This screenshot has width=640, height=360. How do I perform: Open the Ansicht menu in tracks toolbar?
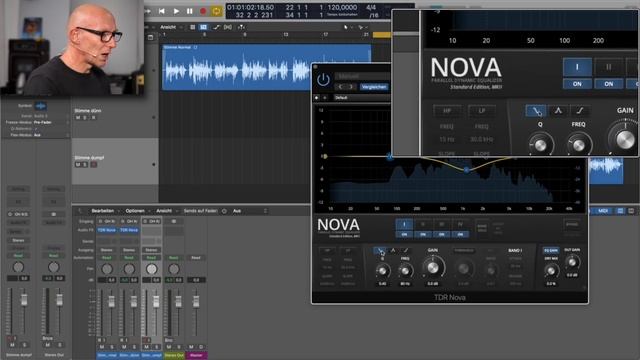click(x=168, y=27)
